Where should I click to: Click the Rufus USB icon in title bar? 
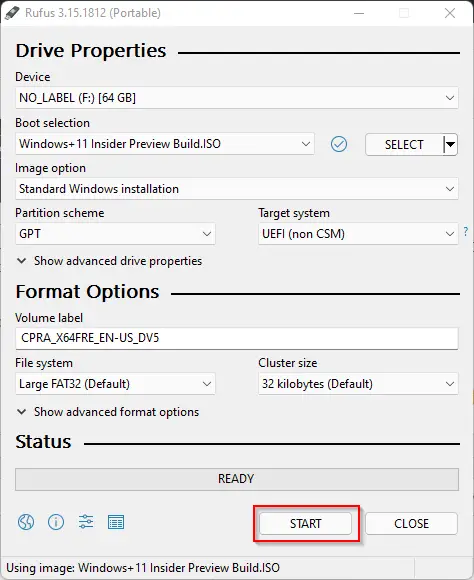[x=12, y=13]
